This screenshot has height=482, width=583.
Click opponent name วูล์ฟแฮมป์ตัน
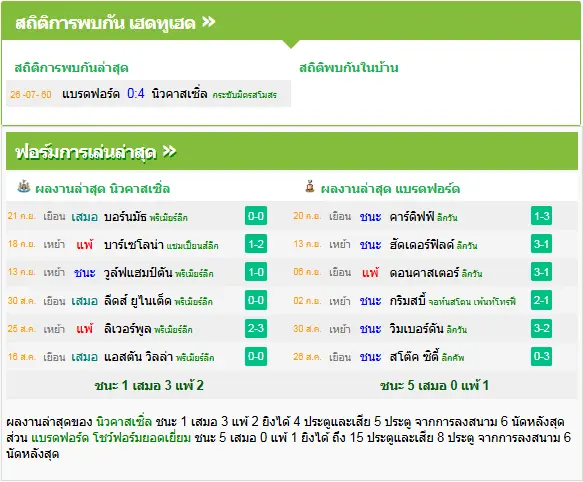138,273
